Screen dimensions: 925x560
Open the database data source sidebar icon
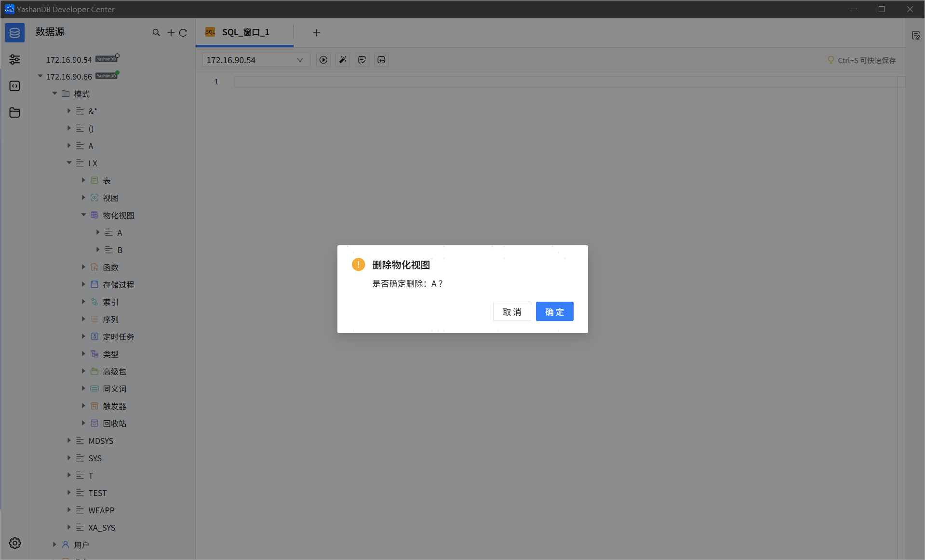15,33
